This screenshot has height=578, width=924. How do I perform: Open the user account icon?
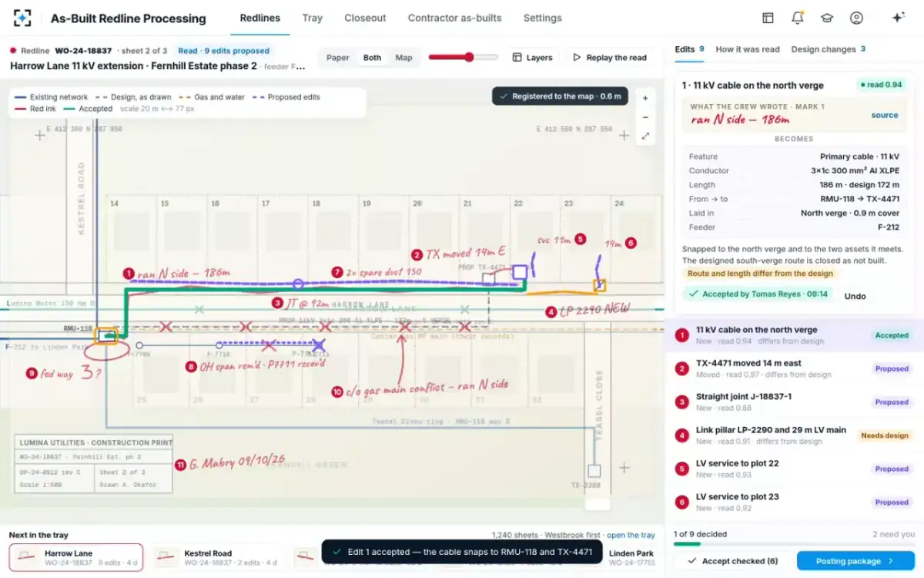point(856,18)
